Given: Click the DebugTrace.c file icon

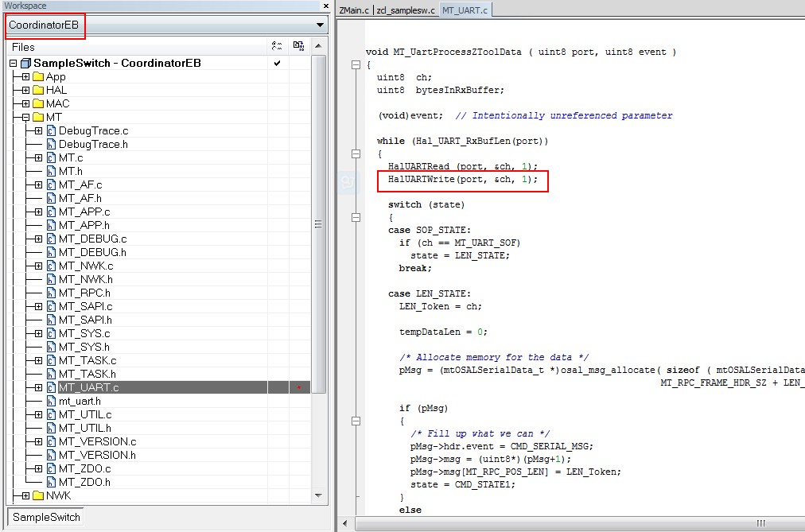Looking at the screenshot, I should [51, 131].
